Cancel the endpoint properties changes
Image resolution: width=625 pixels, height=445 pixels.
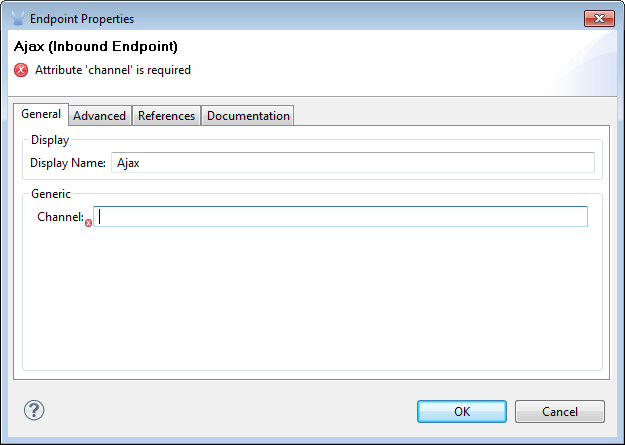coord(559,411)
